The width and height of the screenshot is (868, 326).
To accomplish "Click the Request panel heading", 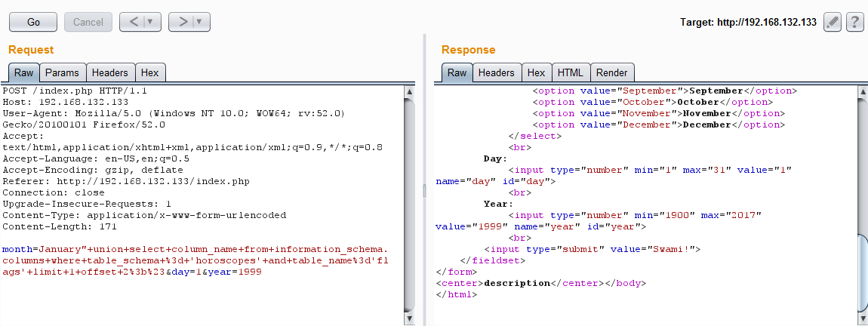I will (31, 50).
